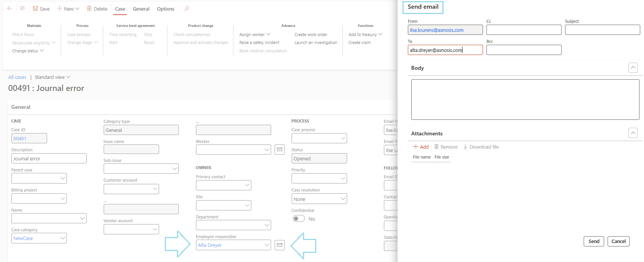Image resolution: width=644 pixels, height=262 pixels.
Task: Open the navigation list hamburger icon
Action: point(22,8)
